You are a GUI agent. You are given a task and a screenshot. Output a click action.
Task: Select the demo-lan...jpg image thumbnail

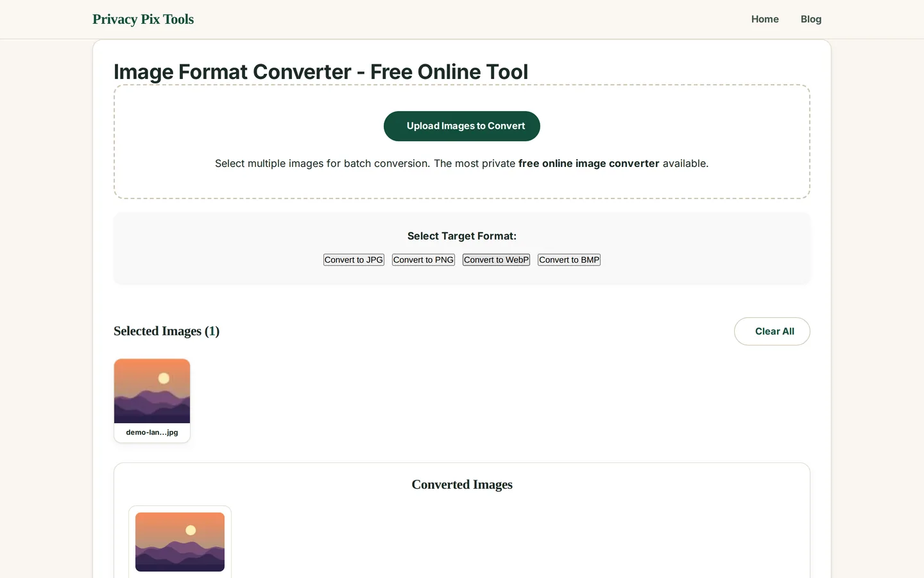point(152,391)
